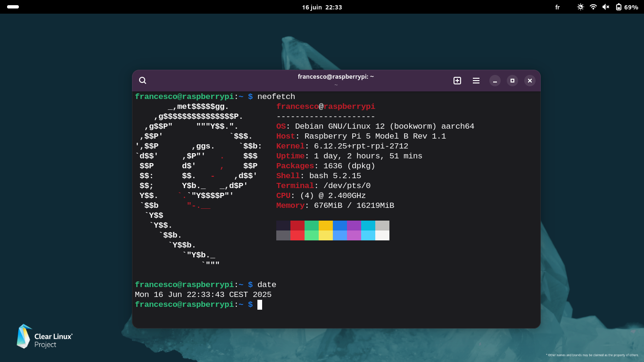Open the terminal search icon
Screen dimensions: 644x362
[x=143, y=81]
